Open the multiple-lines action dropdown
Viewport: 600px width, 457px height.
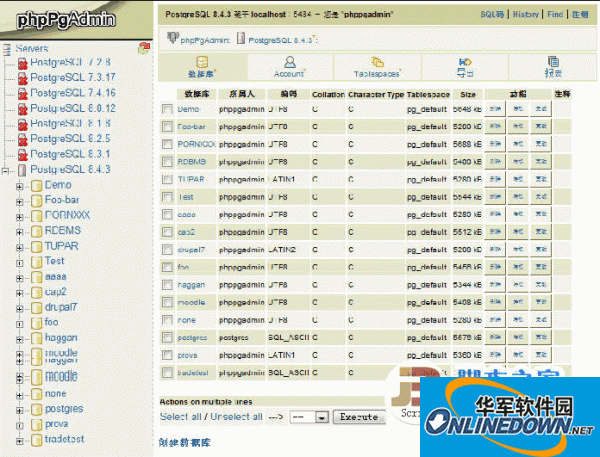point(309,417)
